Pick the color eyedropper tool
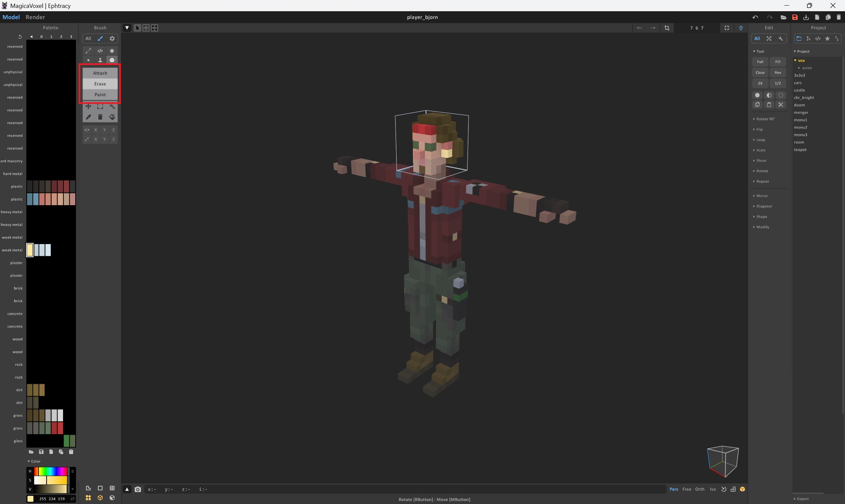Screen dimensions: 845x504 (88, 117)
